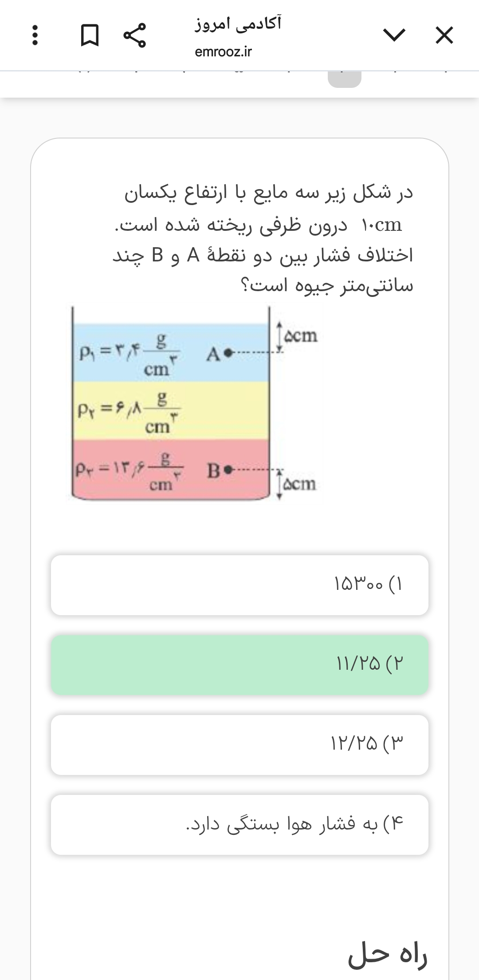
Task: Bookmark this emrooz.ir page
Action: [x=89, y=36]
